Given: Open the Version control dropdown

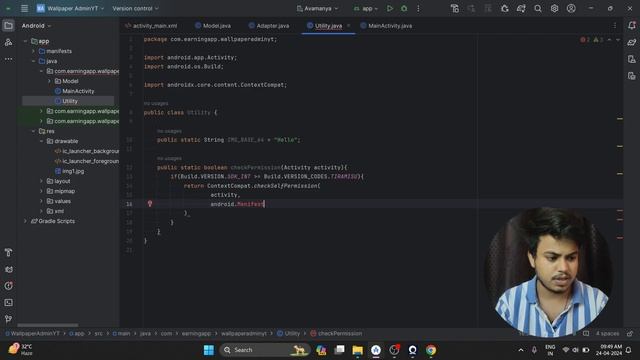Looking at the screenshot, I should [x=135, y=9].
